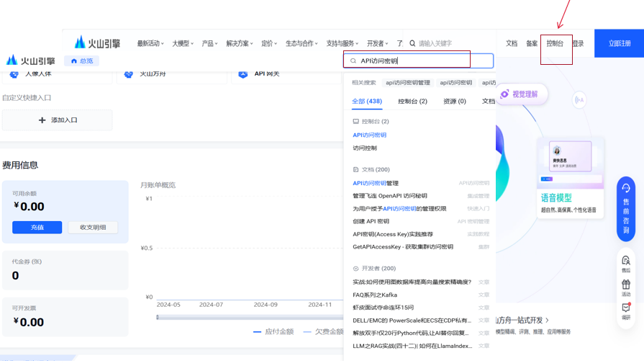The image size is (644, 363).
Task: Toggle the 应付金额 legend item
Action: coord(273,332)
